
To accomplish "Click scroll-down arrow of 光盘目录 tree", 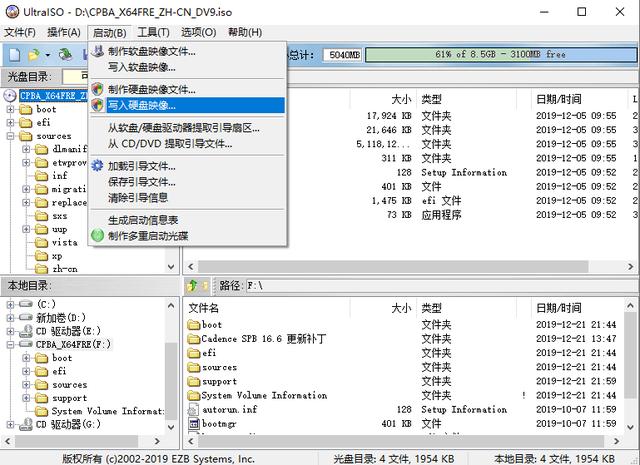I will click(x=171, y=267).
